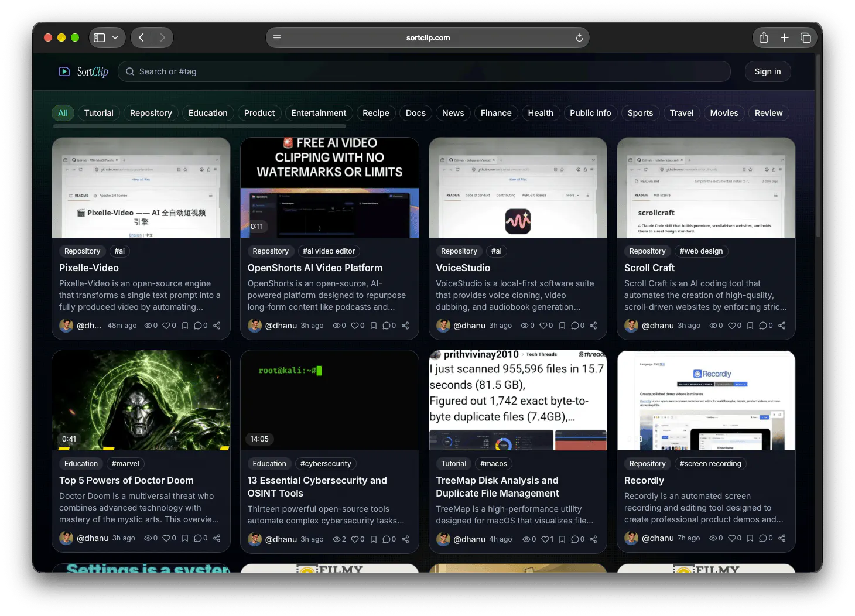Open comments on the VoiceStudio card

[575, 326]
